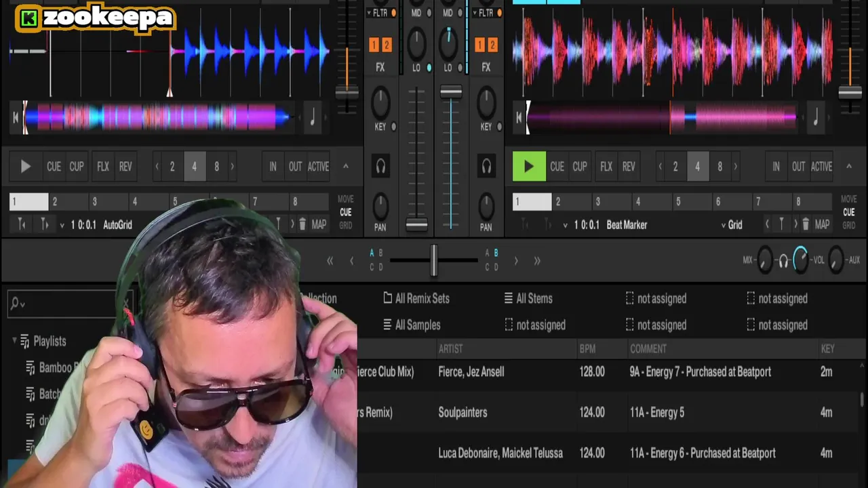Screen dimensions: 868x488
Task: Click the note key-lock icon on right deck
Action: point(816,117)
